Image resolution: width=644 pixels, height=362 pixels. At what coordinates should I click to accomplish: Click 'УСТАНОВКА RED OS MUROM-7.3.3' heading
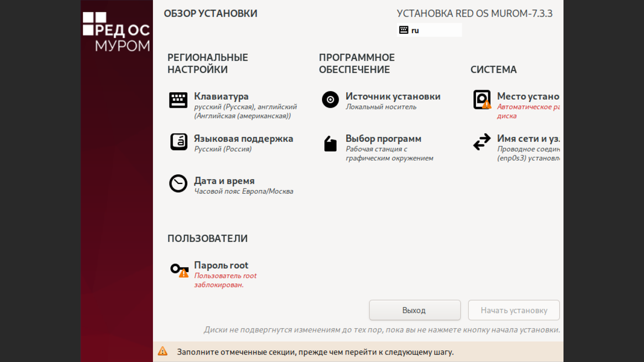(x=475, y=13)
